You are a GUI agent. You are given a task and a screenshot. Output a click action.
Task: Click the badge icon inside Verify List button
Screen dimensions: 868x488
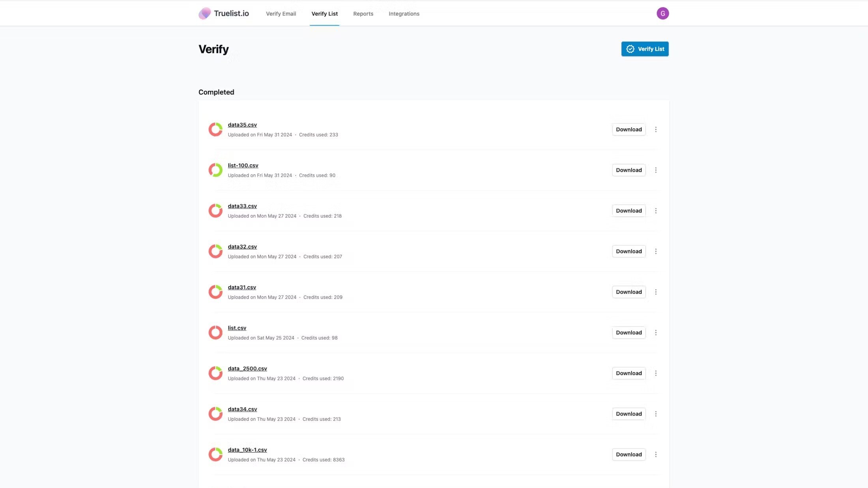pos(630,49)
